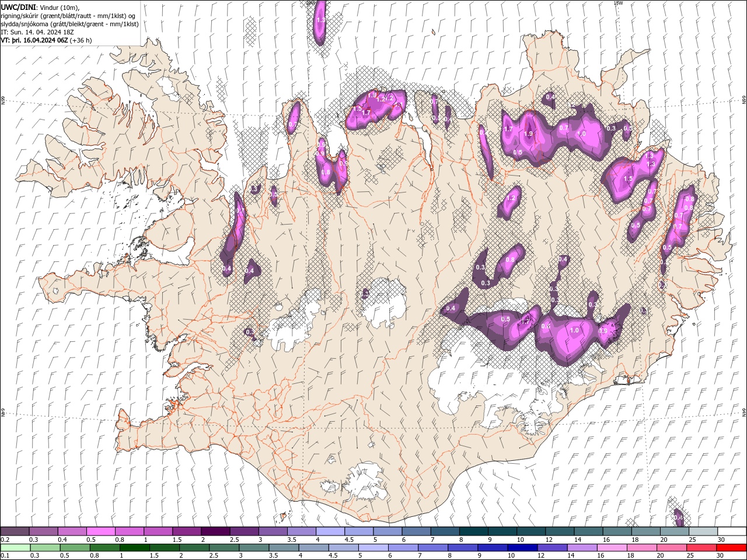Click the '(+36 h)' forecast offset text
Viewport: 747px width, 560px height.
tap(81, 40)
